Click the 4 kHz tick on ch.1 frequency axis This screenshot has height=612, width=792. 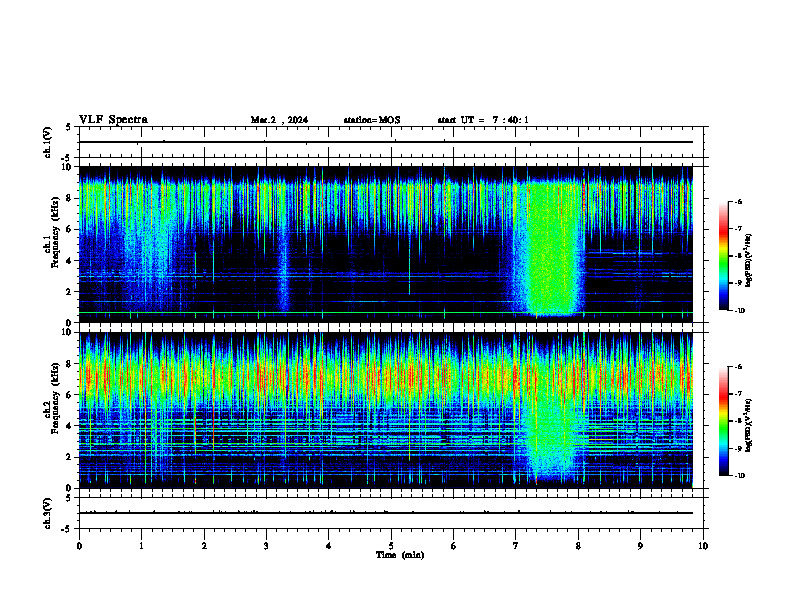point(69,261)
